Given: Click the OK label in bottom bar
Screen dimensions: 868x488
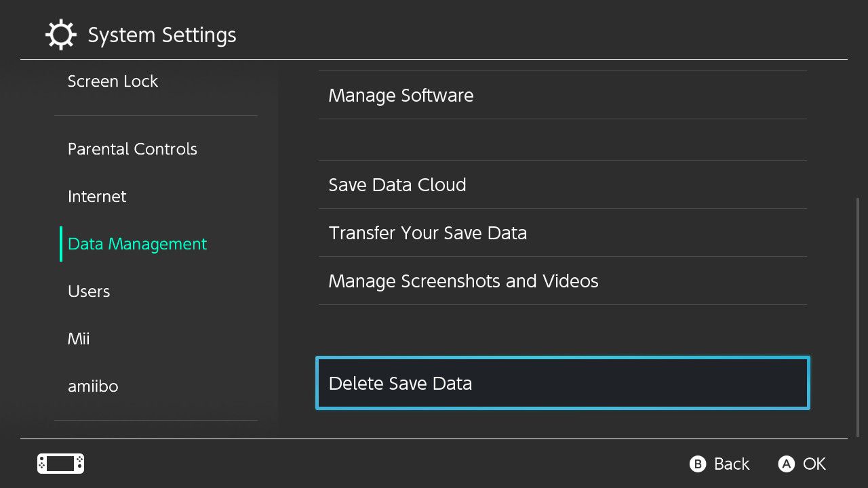Looking at the screenshot, I should [x=814, y=464].
